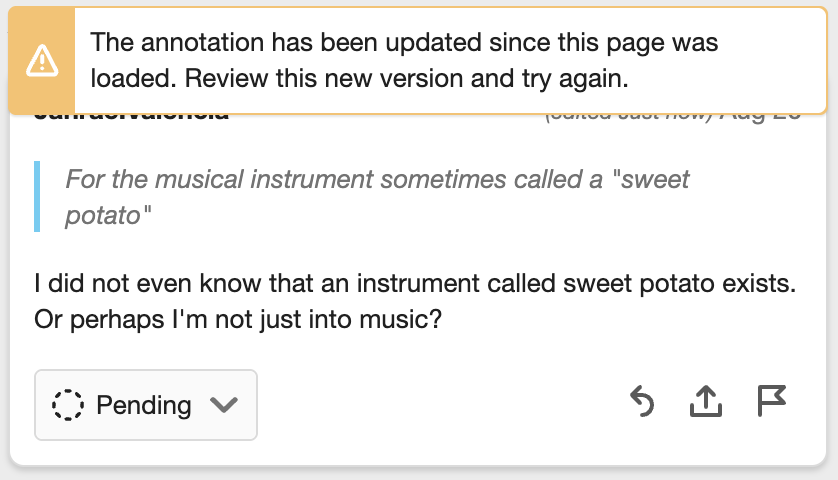Click the "Or perhaps I'm not just into music?" line
Screen dimensions: 838x480
point(238,321)
